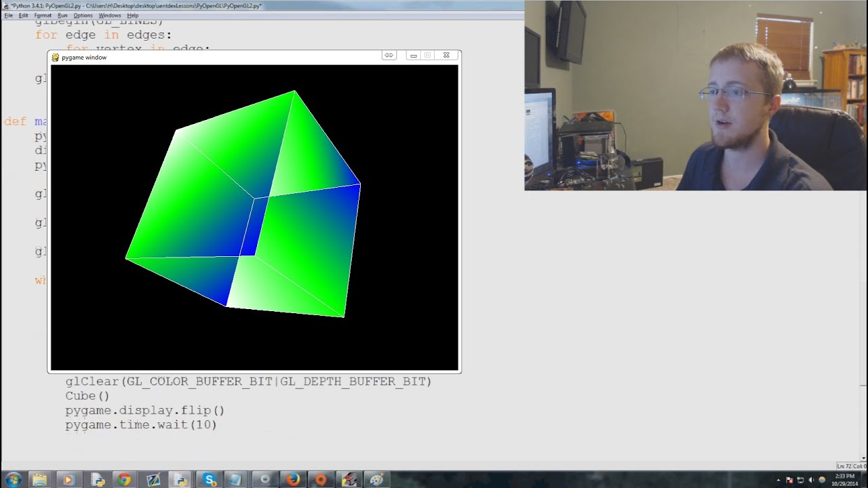
Task: Click the rendered cube in pygame window
Action: coord(244,203)
